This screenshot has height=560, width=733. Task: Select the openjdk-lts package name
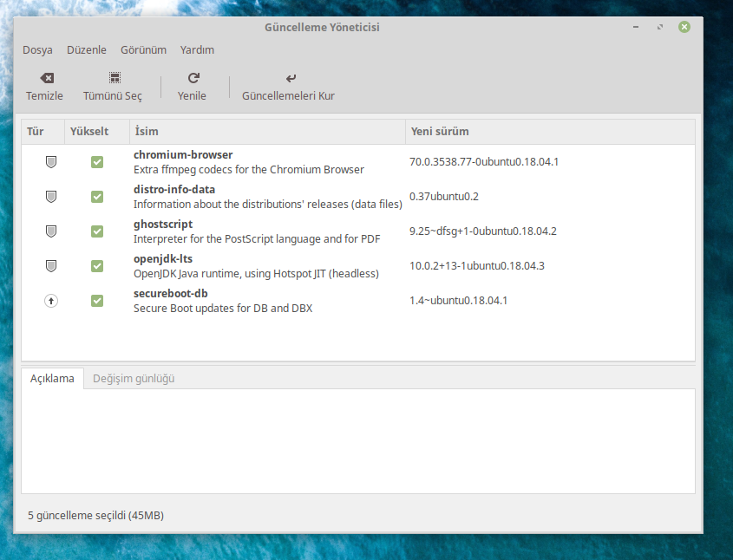pos(163,258)
